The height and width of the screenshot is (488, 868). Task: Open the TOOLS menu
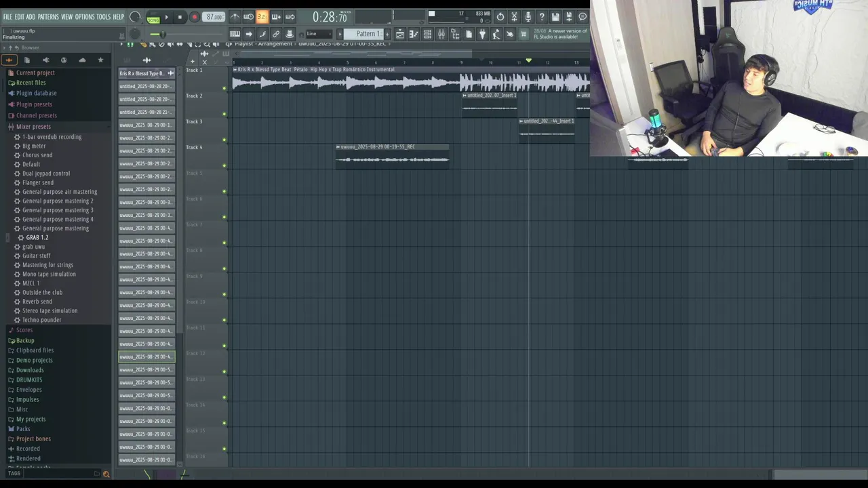103,17
